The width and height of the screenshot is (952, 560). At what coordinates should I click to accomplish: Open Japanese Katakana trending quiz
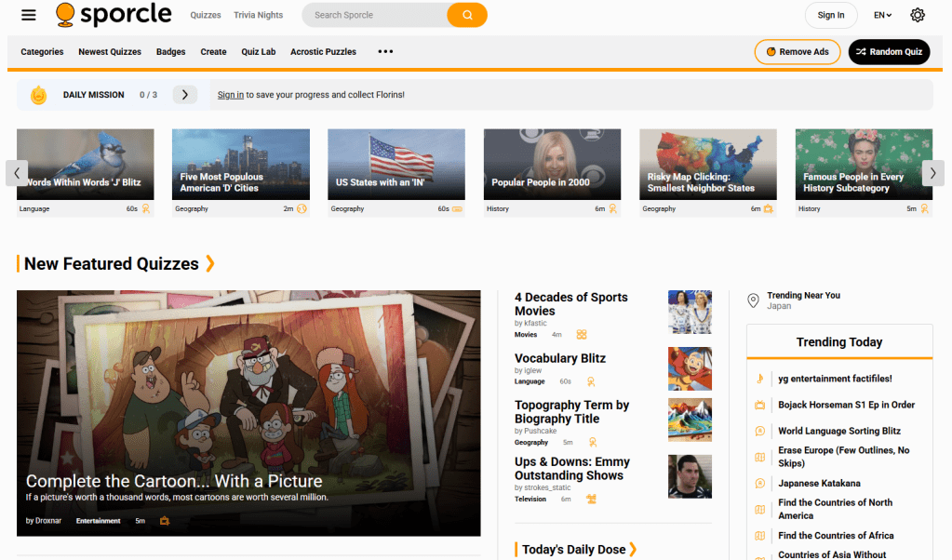tap(819, 484)
